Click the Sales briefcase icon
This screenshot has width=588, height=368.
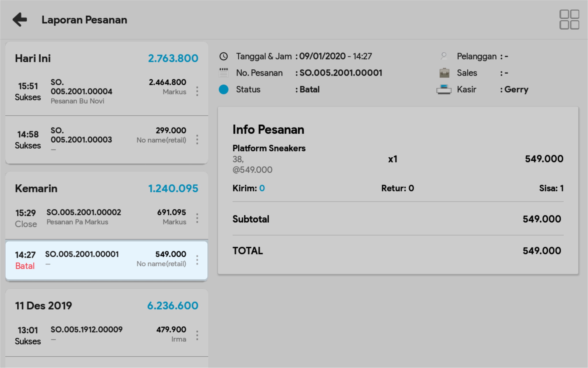(x=444, y=73)
